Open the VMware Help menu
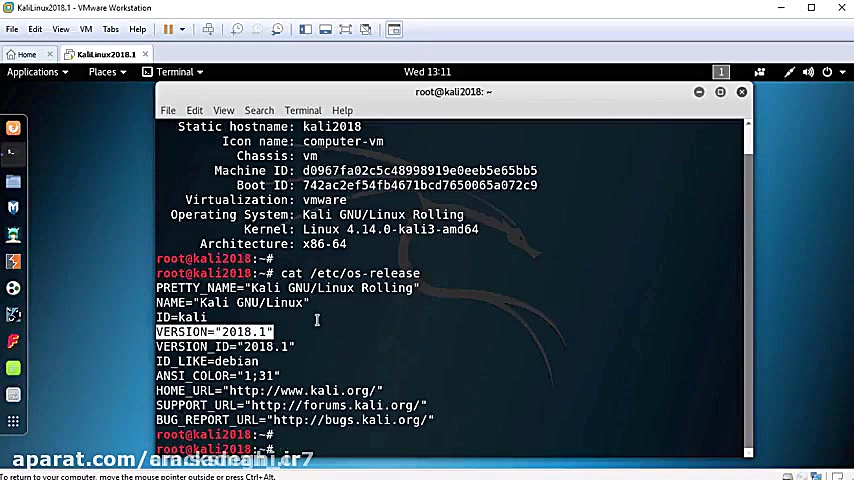Image resolution: width=854 pixels, height=480 pixels. point(137,29)
